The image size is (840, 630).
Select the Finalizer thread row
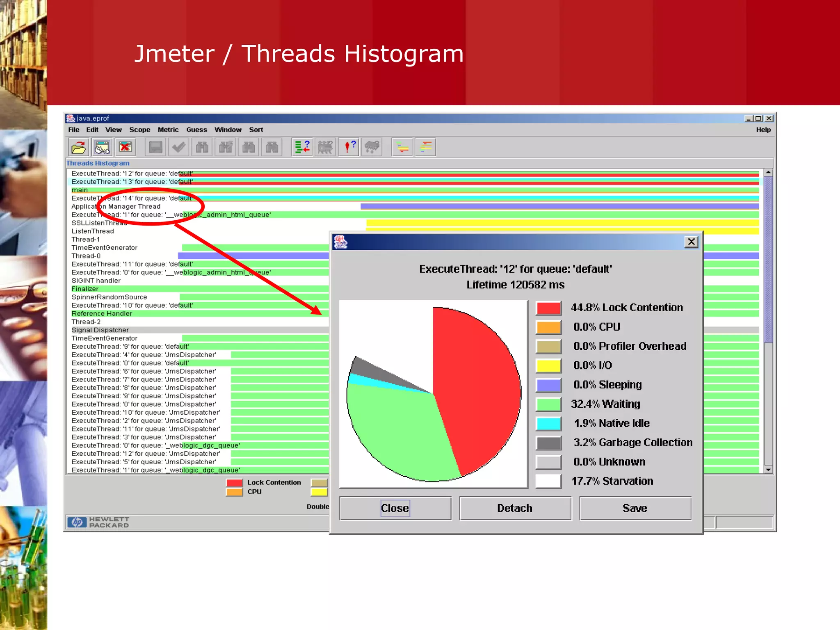[199, 289]
